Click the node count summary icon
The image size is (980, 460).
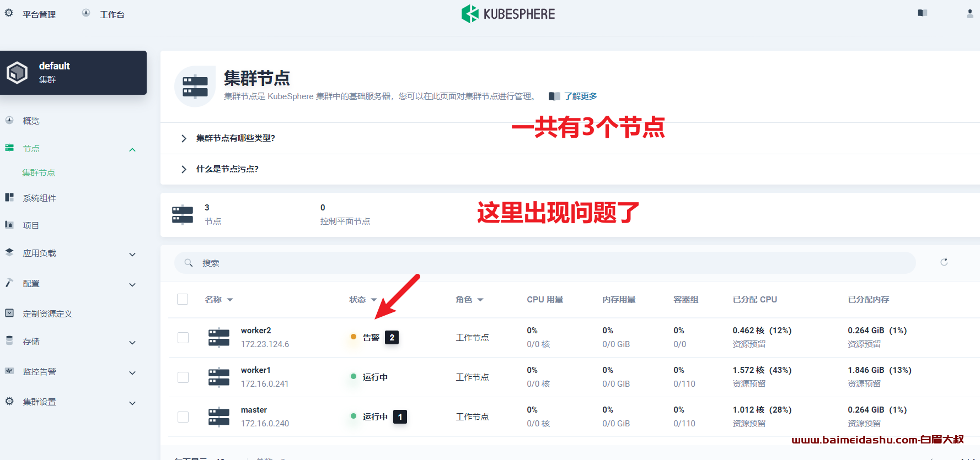(x=183, y=214)
